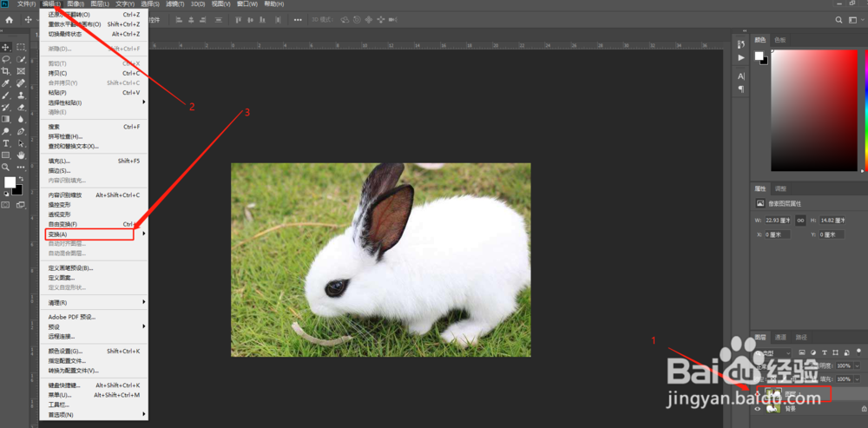Open the fill 100% dropdown arrow
This screenshot has height=428, width=868.
tap(858, 379)
